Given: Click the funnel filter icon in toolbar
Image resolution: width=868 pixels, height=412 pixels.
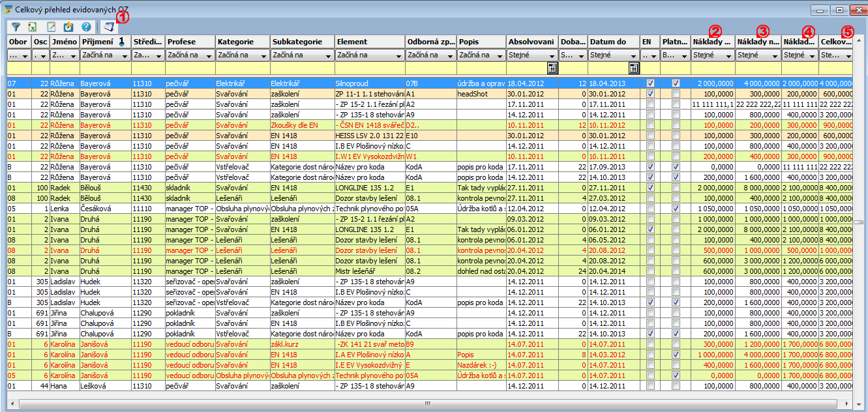Looking at the screenshot, I should coord(16,27).
